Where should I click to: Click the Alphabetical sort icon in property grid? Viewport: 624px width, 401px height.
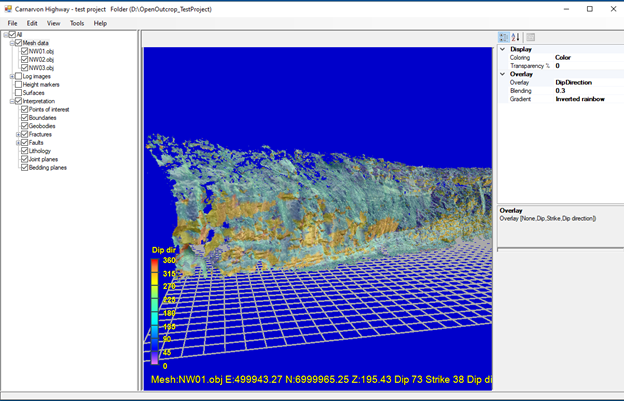click(x=516, y=37)
